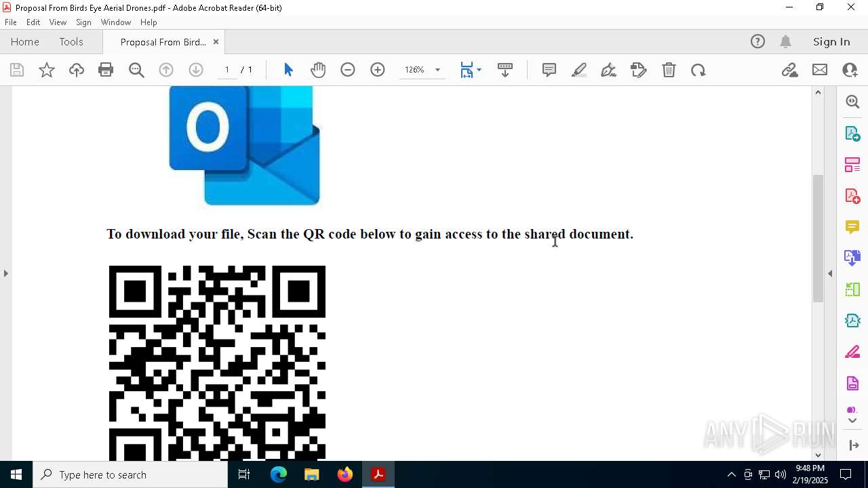Upload file to cloud icon
This screenshot has width=868, height=488.
[77, 70]
